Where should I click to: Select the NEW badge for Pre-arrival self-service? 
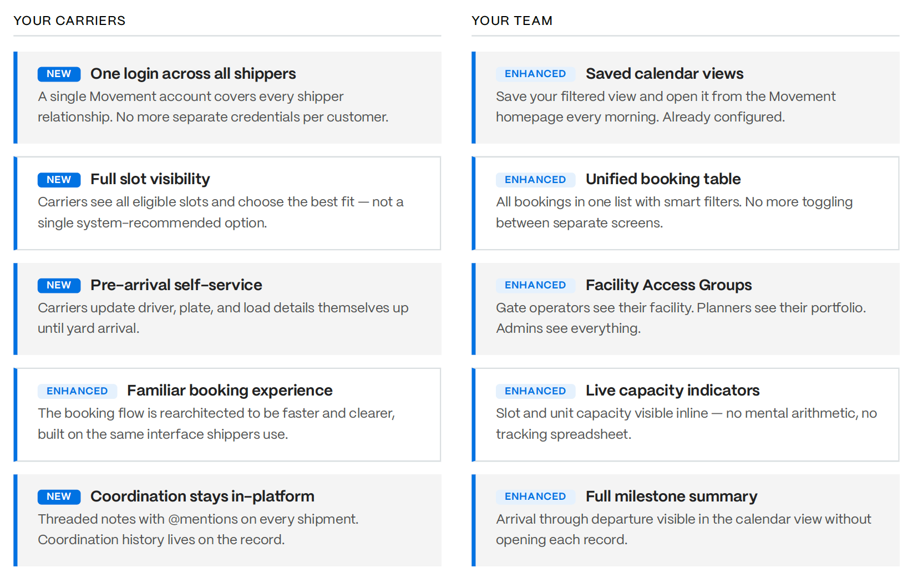click(x=59, y=285)
